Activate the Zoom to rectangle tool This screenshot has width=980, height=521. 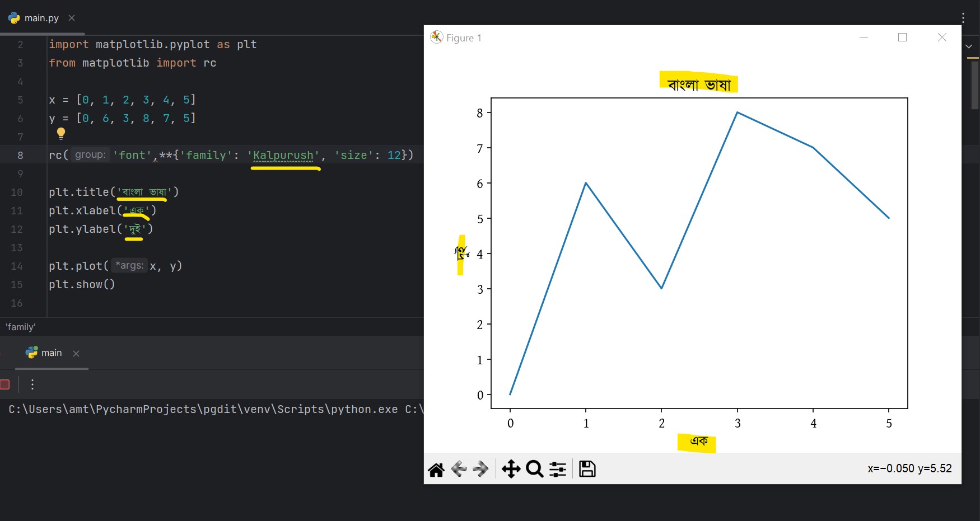(535, 469)
